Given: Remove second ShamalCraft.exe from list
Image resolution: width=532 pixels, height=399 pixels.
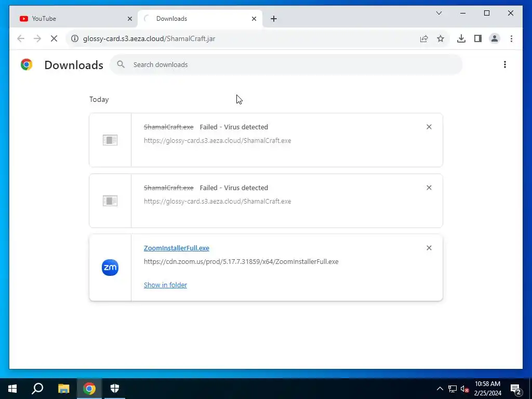Looking at the screenshot, I should [429, 188].
